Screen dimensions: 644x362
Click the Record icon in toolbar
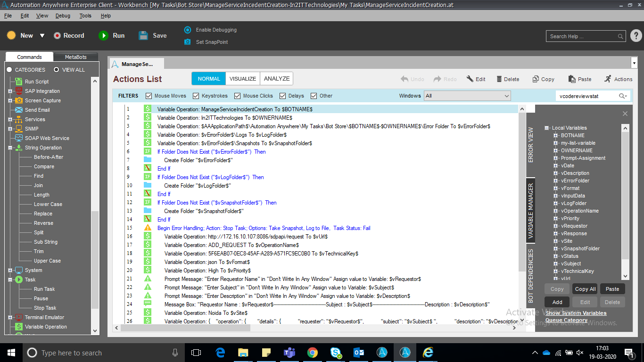pos(57,35)
